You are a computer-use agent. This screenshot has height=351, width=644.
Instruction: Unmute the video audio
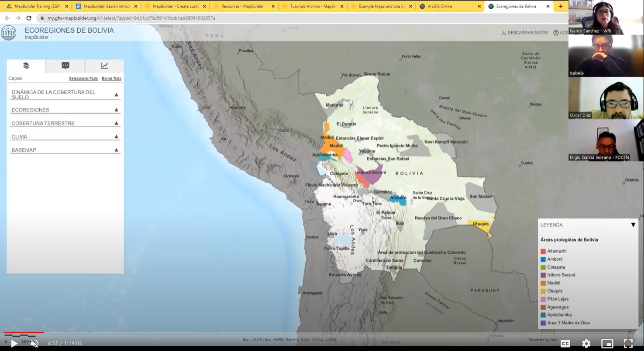pyautogui.click(x=34, y=343)
